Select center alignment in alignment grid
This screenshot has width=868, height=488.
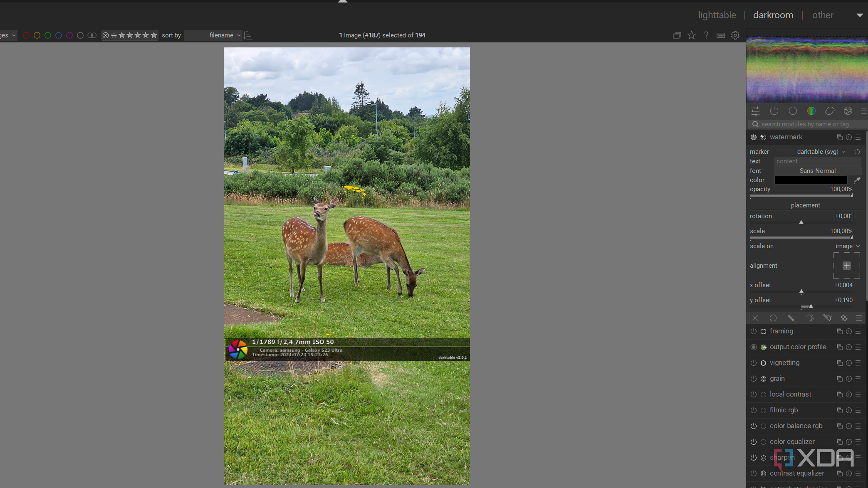tap(846, 266)
